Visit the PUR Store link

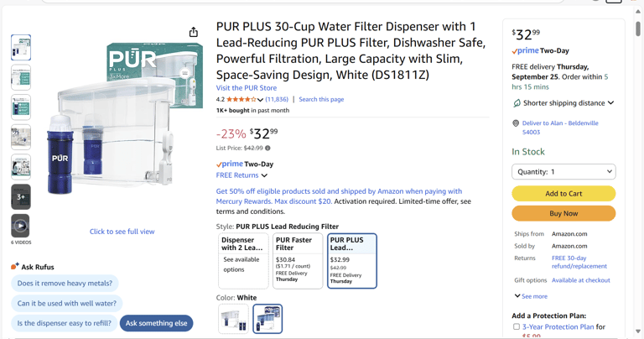click(247, 88)
